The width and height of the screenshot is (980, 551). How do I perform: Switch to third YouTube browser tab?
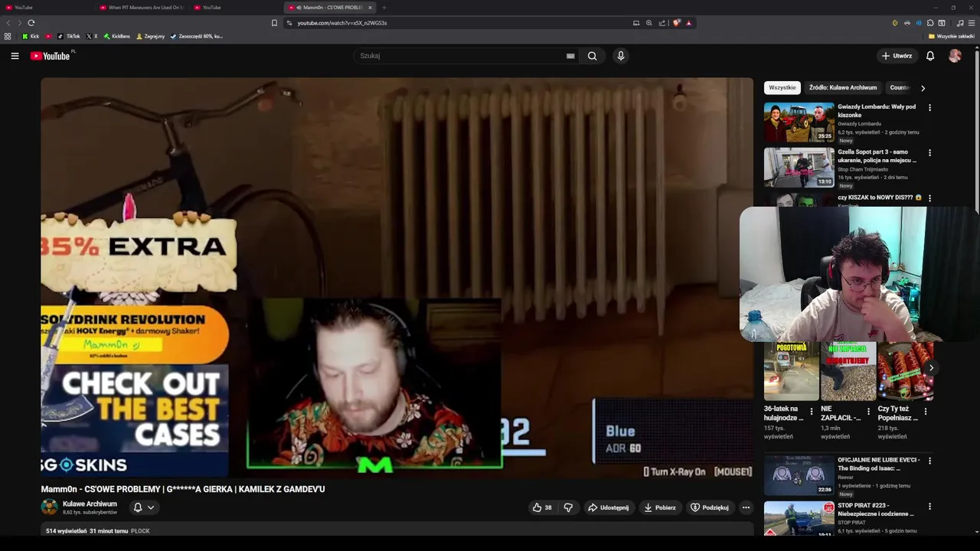[x=236, y=8]
